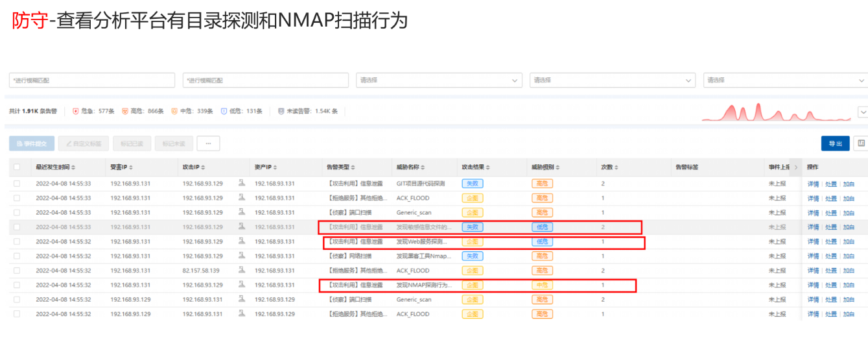Select checkbox of the 82.157.58.139 attack row

17,271
